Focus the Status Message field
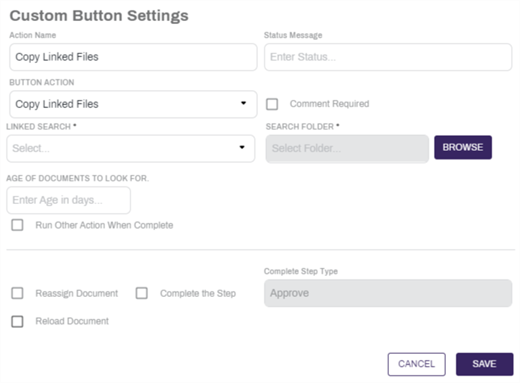 (388, 57)
